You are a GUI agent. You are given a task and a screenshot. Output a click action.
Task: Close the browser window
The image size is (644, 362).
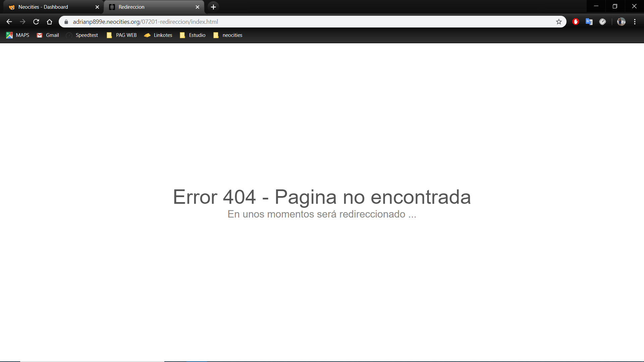tap(634, 6)
